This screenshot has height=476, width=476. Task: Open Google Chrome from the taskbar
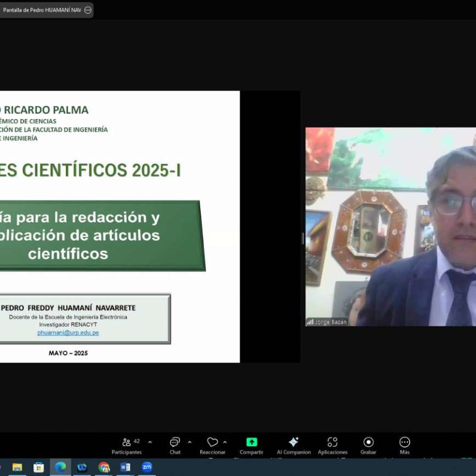104,467
